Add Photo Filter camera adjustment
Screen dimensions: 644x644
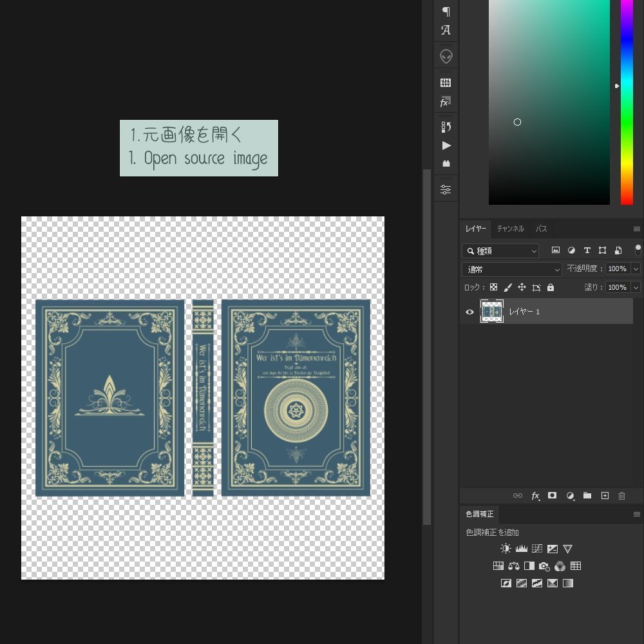[x=545, y=566]
